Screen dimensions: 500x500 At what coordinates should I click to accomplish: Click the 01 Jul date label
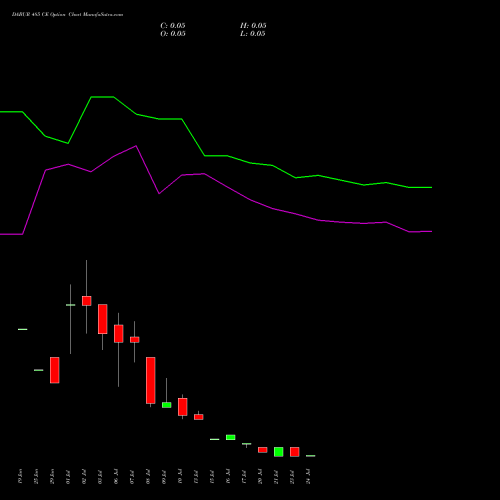coord(68,477)
